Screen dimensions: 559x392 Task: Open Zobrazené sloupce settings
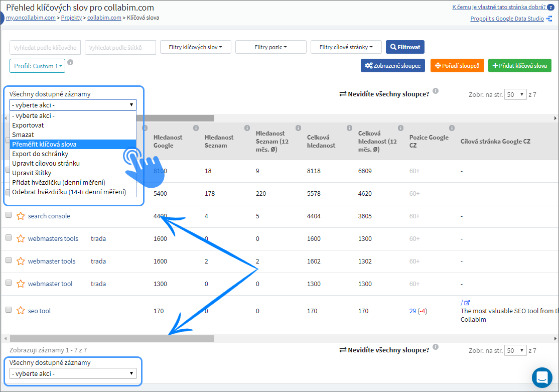393,66
